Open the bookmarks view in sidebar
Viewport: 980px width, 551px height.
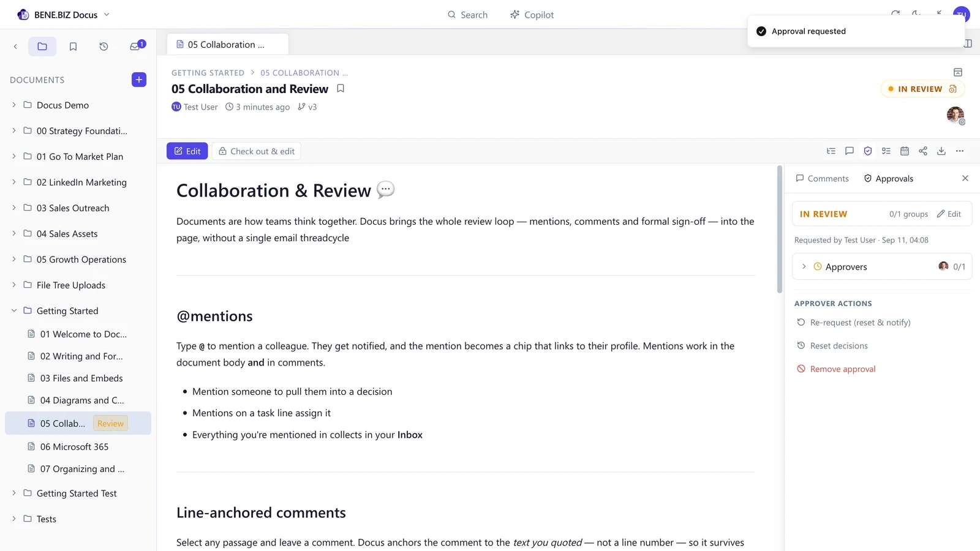[x=73, y=47]
